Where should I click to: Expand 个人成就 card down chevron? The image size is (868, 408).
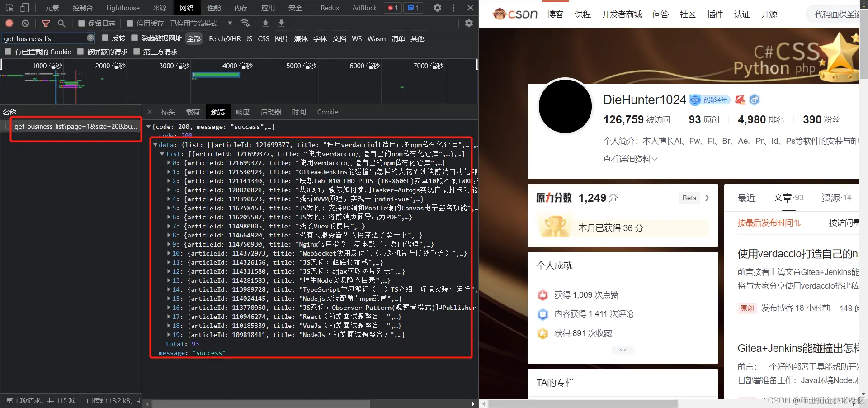623,350
